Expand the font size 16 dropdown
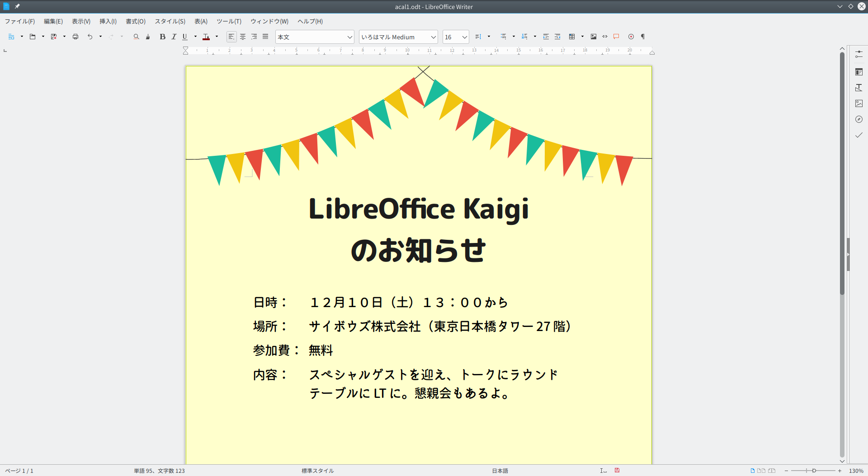Viewport: 868px width, 476px height. [x=464, y=37]
